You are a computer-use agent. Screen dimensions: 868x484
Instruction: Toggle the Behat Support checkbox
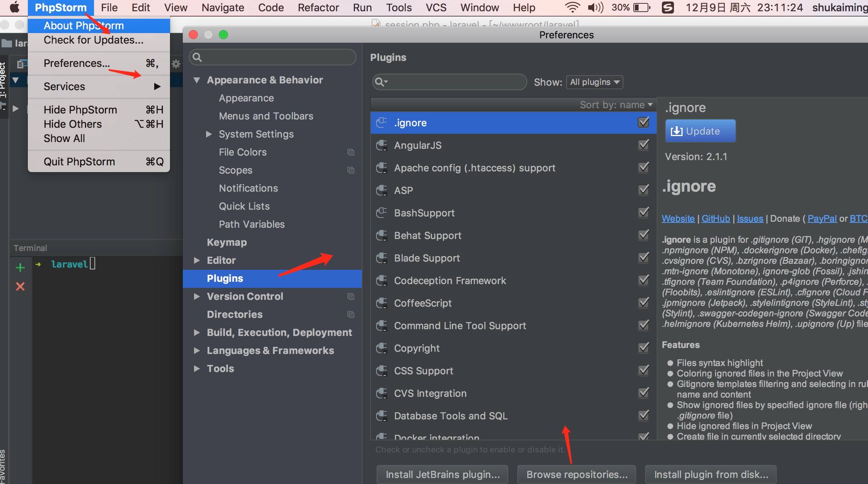point(643,235)
